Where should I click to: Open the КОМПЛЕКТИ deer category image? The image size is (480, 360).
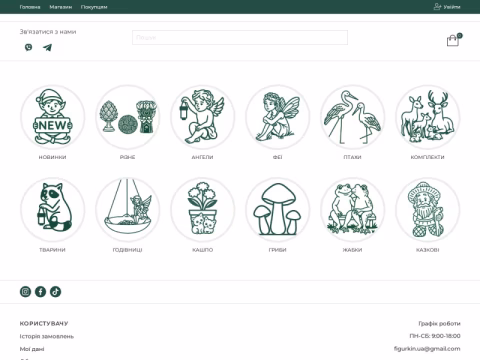(427, 117)
